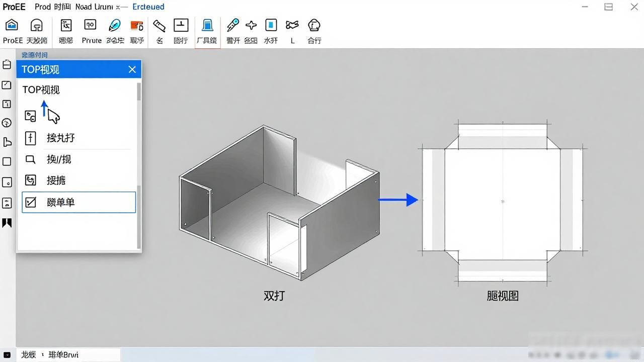Click the ProEE home icon in toolbar
The image size is (644, 362).
12,25
